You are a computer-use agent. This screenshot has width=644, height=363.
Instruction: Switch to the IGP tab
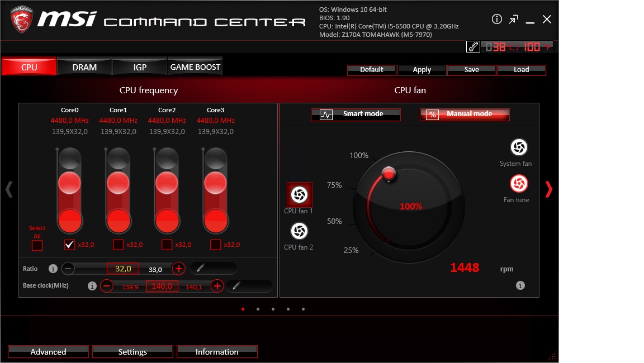(140, 67)
